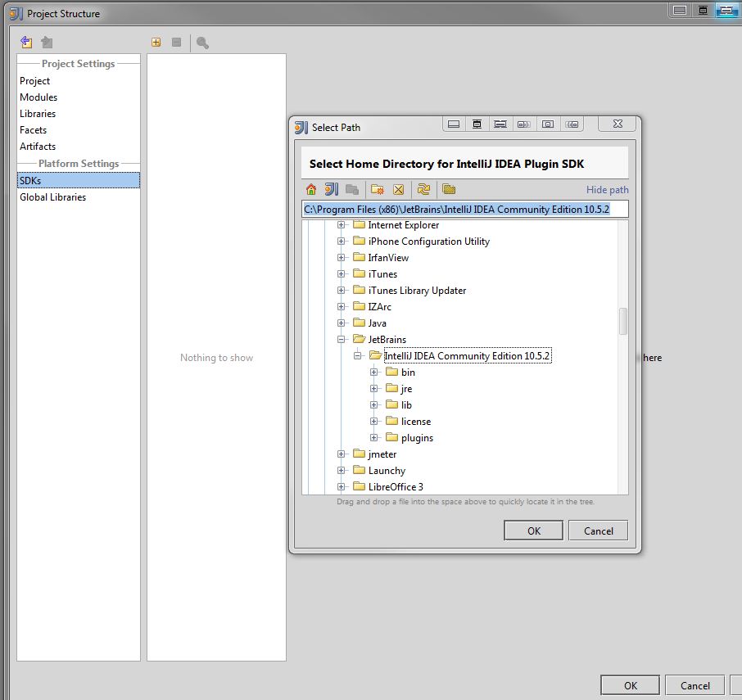Select the lib folder label
The width and height of the screenshot is (742, 700).
click(x=406, y=405)
